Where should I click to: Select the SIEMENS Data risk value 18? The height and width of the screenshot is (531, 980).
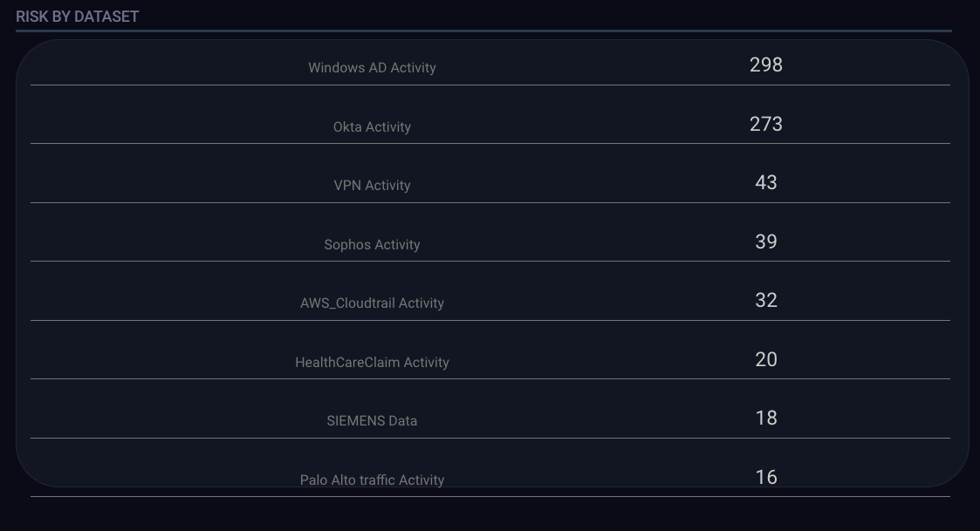[765, 419]
